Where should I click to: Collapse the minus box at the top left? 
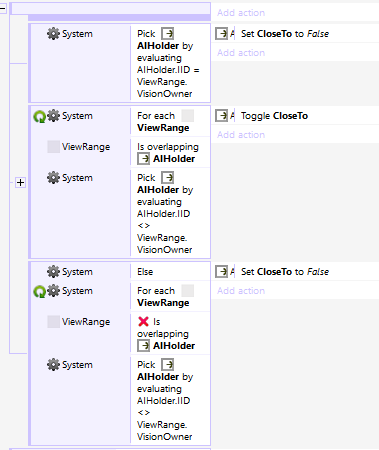pyautogui.click(x=3, y=8)
